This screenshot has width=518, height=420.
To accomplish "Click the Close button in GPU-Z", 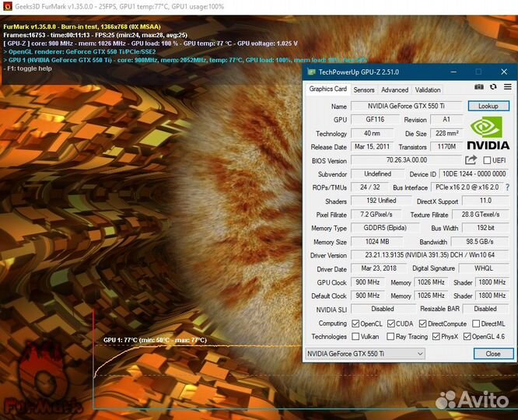I will coord(493,354).
